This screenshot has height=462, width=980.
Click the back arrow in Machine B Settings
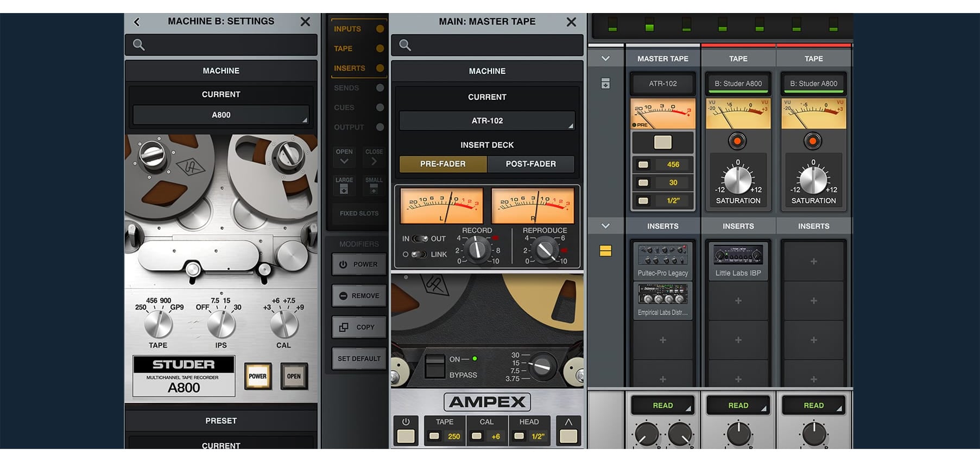pos(137,22)
